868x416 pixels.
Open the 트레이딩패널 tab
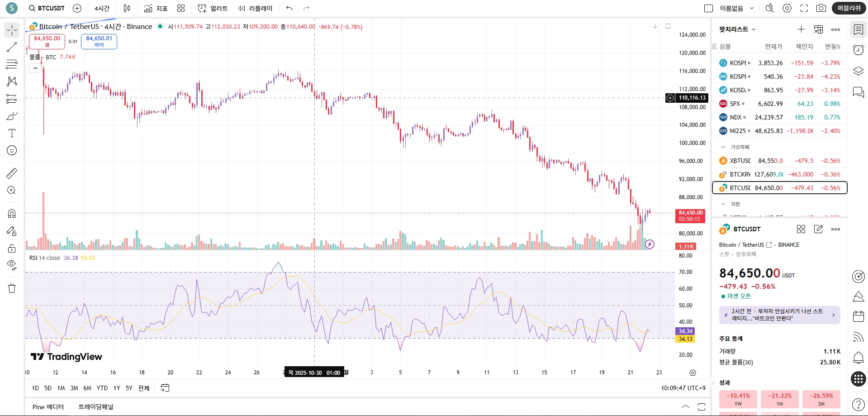pyautogui.click(x=96, y=407)
